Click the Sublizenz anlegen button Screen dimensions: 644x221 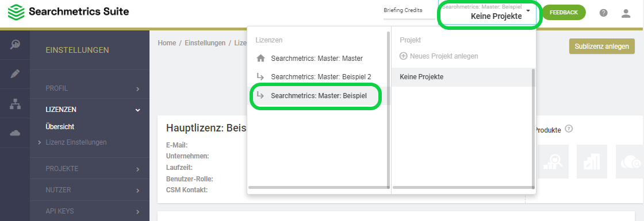point(601,46)
